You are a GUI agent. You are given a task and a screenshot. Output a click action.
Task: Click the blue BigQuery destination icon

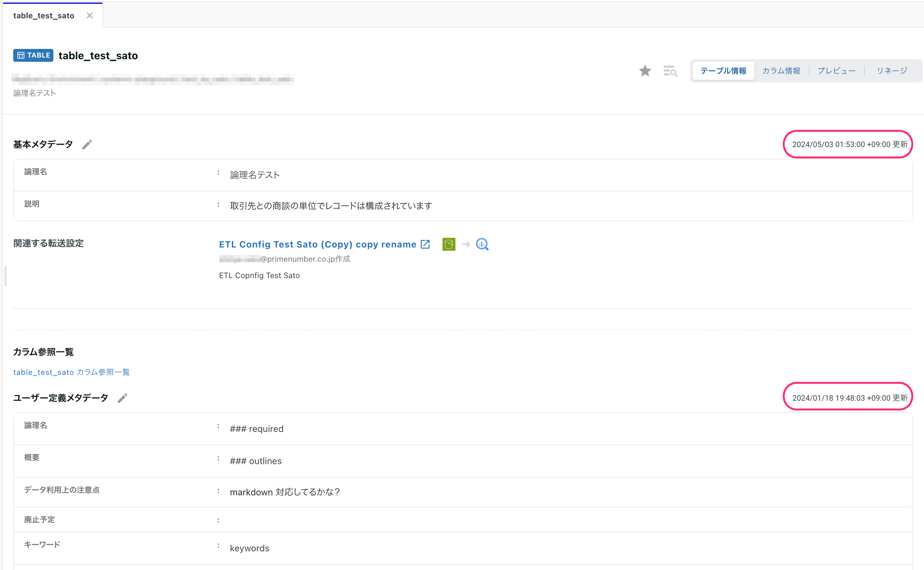tap(482, 244)
